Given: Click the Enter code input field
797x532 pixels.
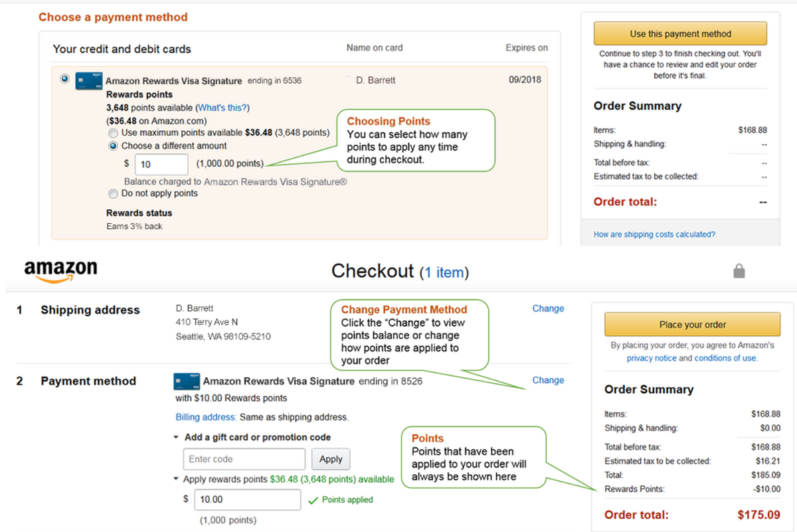Looking at the screenshot, I should pos(244,459).
